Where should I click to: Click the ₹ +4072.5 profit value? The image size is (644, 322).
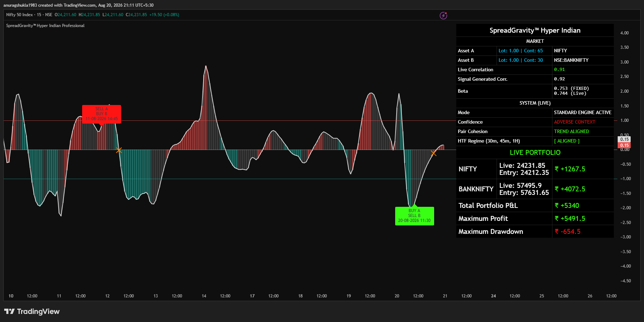coord(570,189)
